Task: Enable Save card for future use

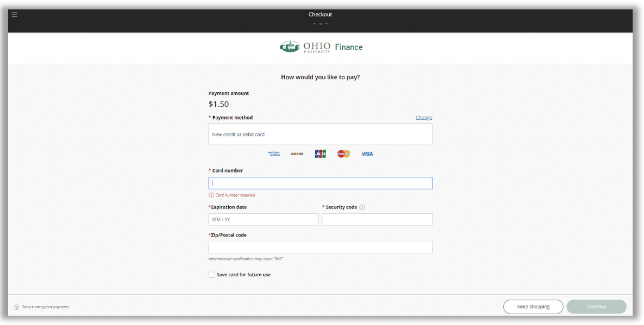Action: coord(212,275)
